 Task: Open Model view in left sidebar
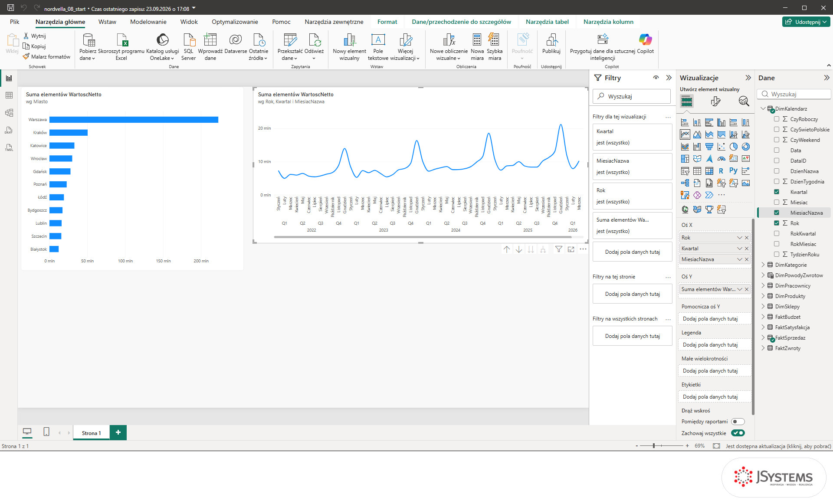tap(9, 113)
